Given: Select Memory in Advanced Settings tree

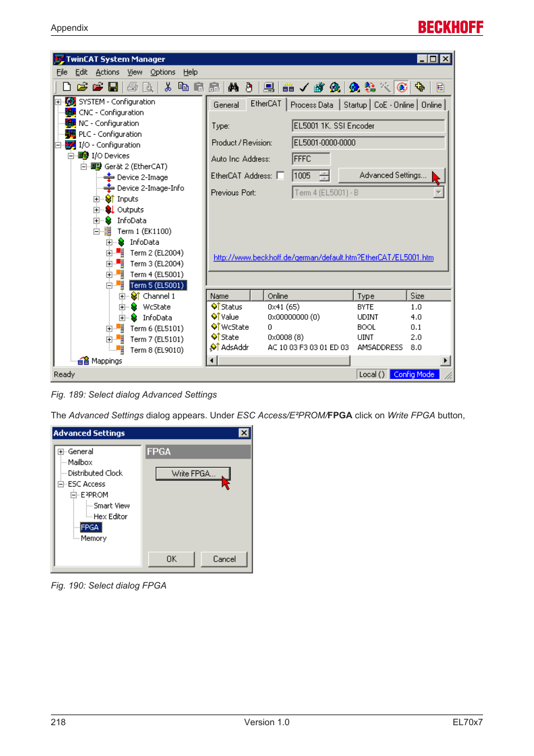Looking at the screenshot, I should click(93, 538).
